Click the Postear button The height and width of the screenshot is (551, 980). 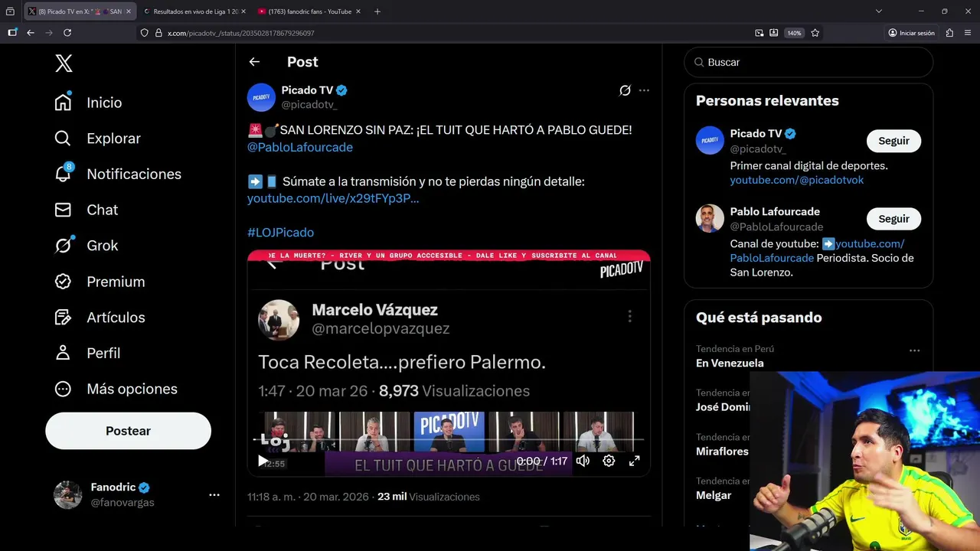point(128,431)
